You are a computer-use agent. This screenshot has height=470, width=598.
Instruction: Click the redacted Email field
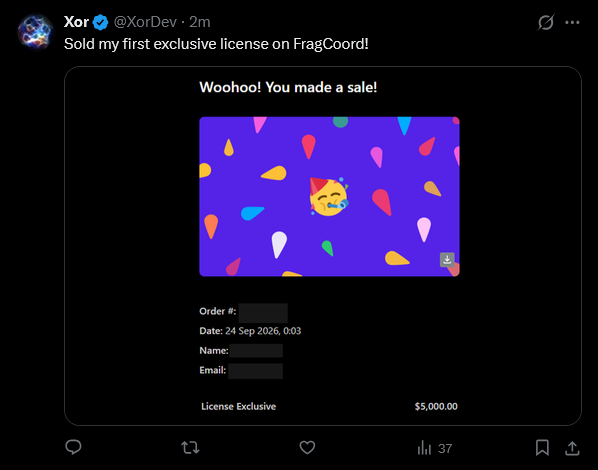point(256,371)
